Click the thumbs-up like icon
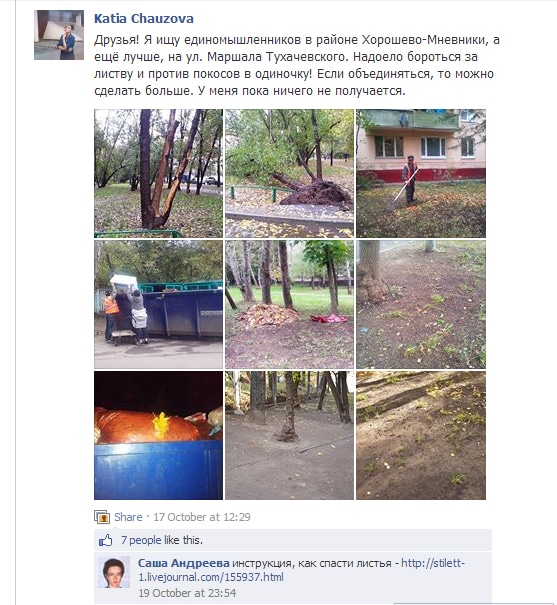 [x=105, y=540]
